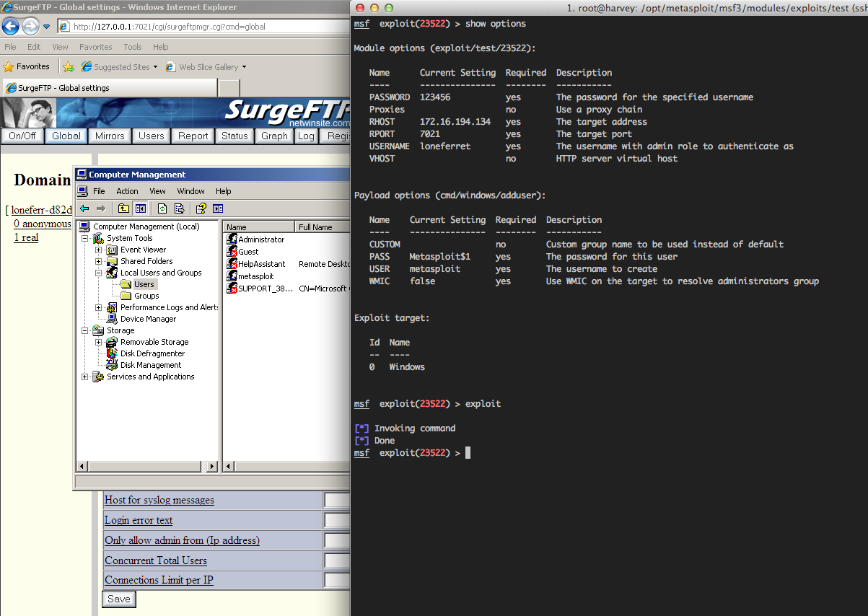Click the Groups folder icon
Screen dimensions: 868x616
click(126, 296)
